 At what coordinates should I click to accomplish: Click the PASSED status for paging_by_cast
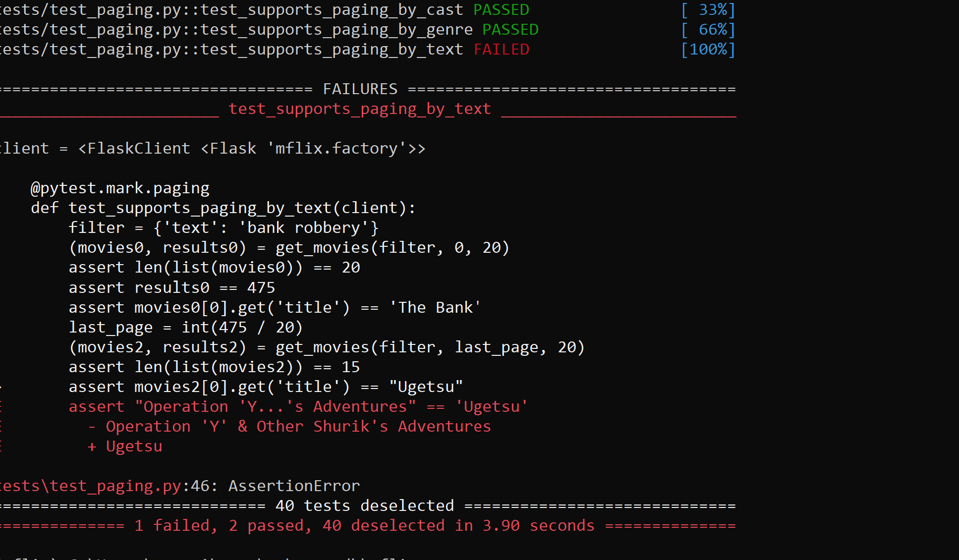click(x=501, y=10)
